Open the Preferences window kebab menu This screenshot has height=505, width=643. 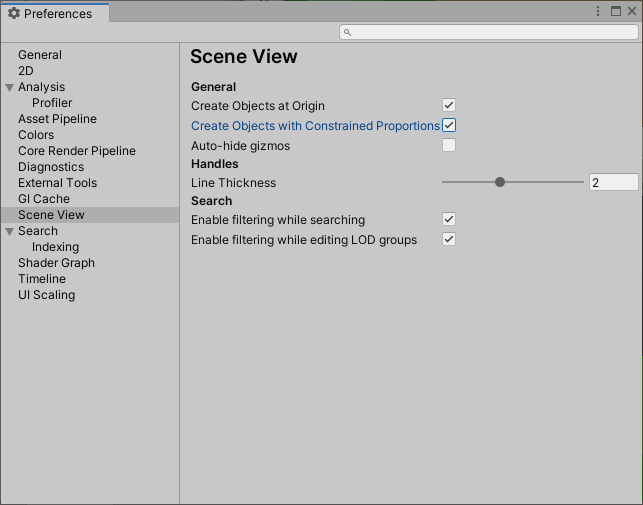pyautogui.click(x=597, y=11)
